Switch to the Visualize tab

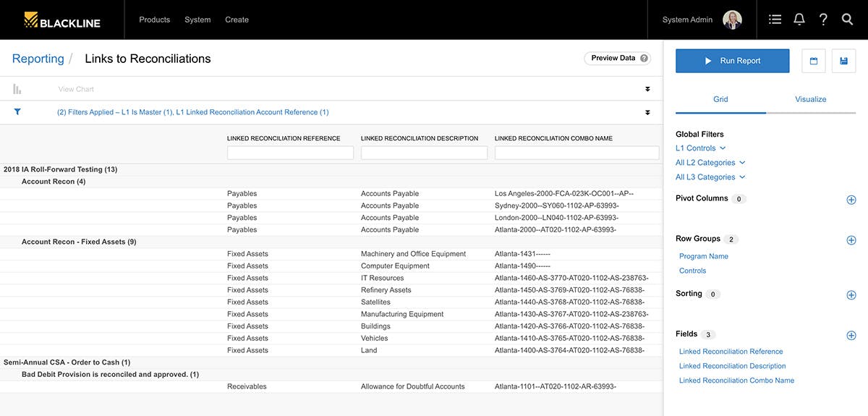811,99
